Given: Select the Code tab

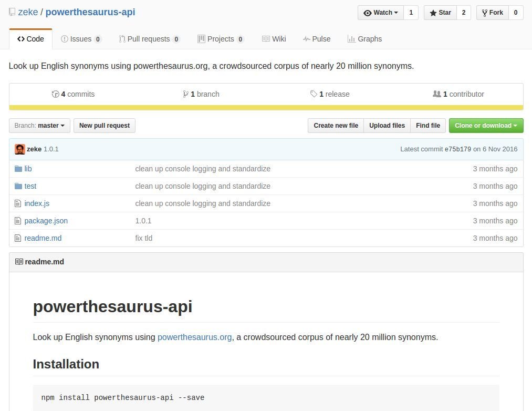Looking at the screenshot, I should [30, 39].
